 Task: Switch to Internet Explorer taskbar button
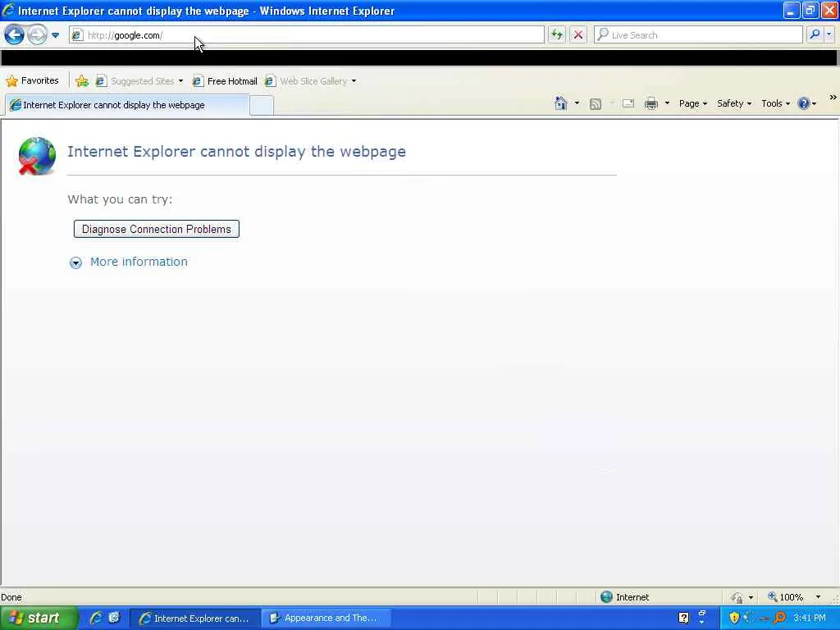pos(195,619)
